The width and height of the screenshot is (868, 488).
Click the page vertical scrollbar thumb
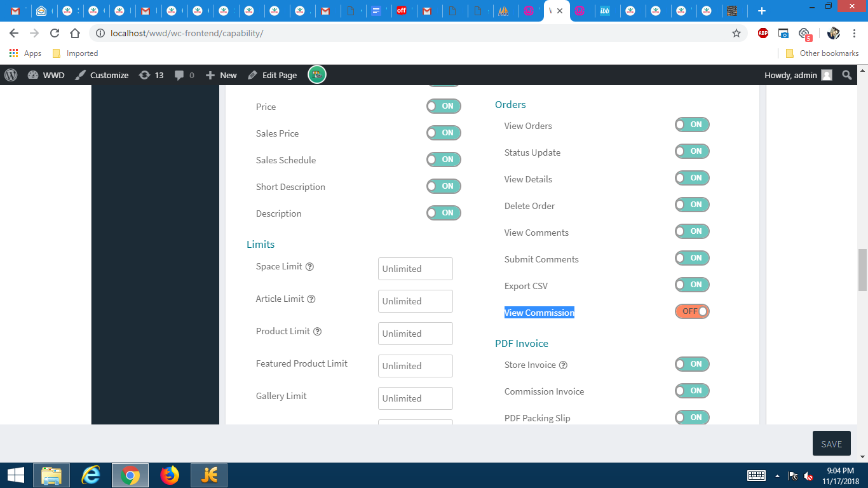862,269
